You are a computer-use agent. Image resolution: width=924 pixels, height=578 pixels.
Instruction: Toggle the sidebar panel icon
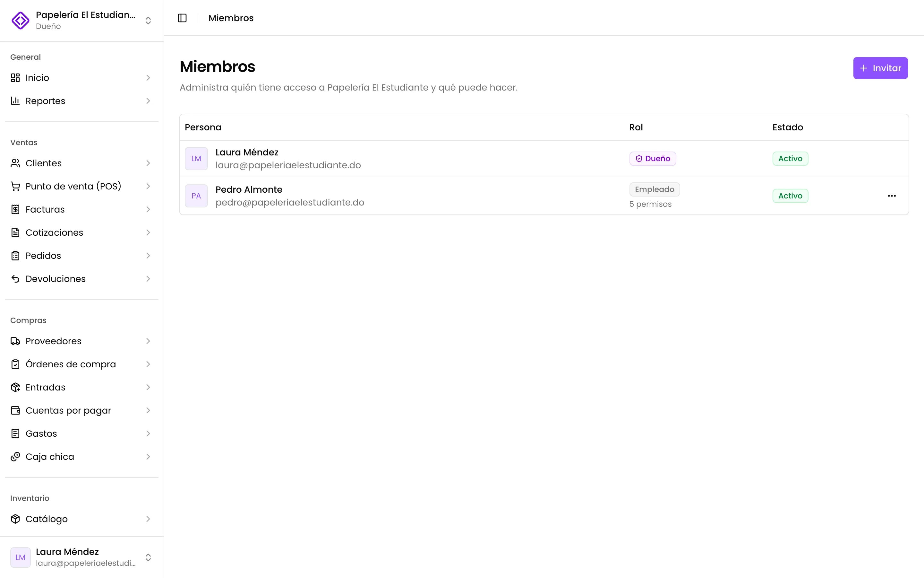(x=182, y=18)
